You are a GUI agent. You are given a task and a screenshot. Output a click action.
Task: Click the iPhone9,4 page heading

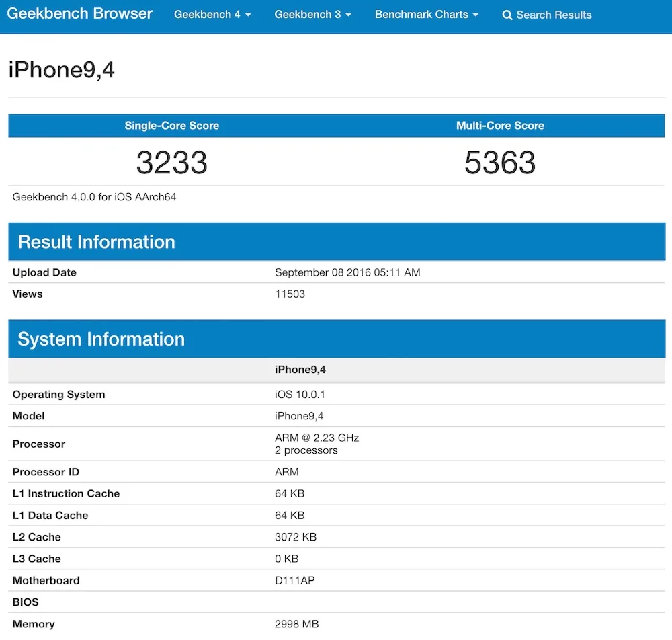click(61, 69)
